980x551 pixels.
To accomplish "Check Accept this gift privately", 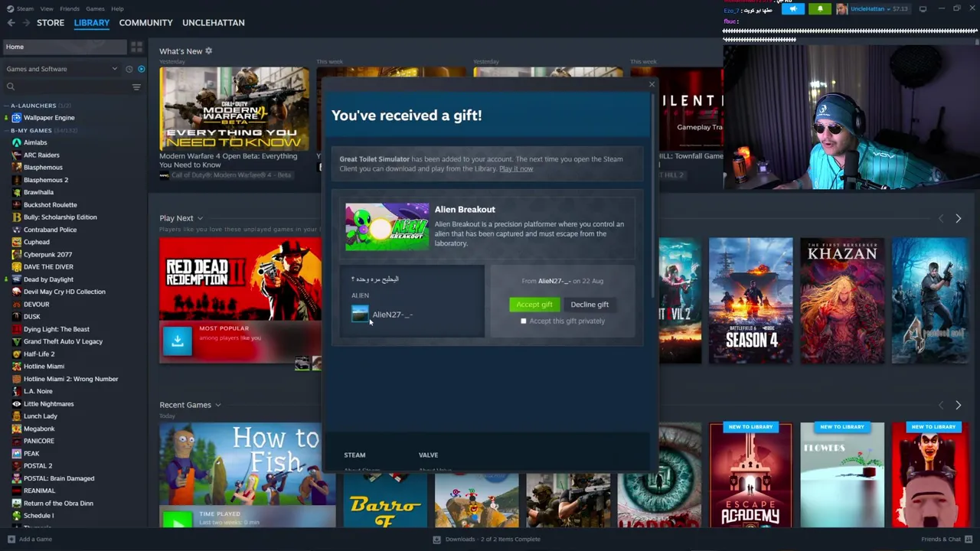I will point(524,321).
